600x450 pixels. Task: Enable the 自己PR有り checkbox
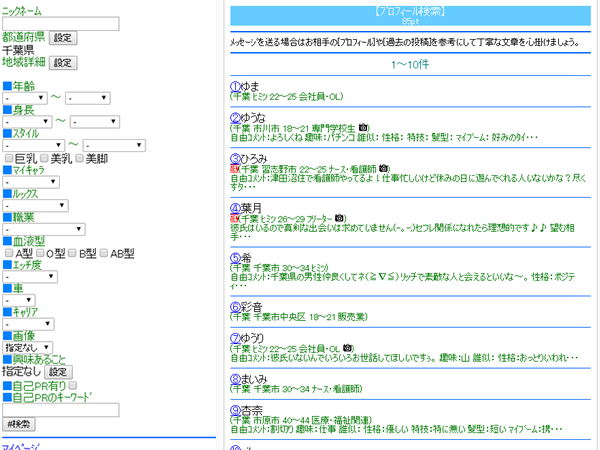pyautogui.click(x=73, y=385)
